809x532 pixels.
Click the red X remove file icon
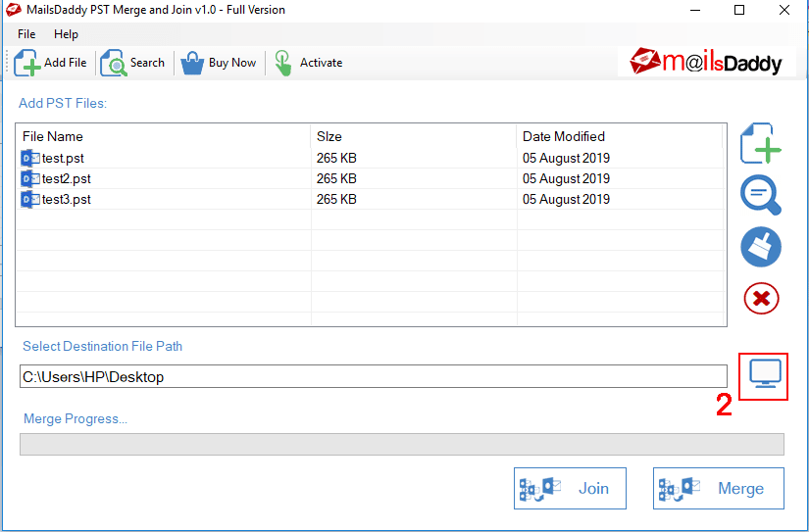click(762, 298)
